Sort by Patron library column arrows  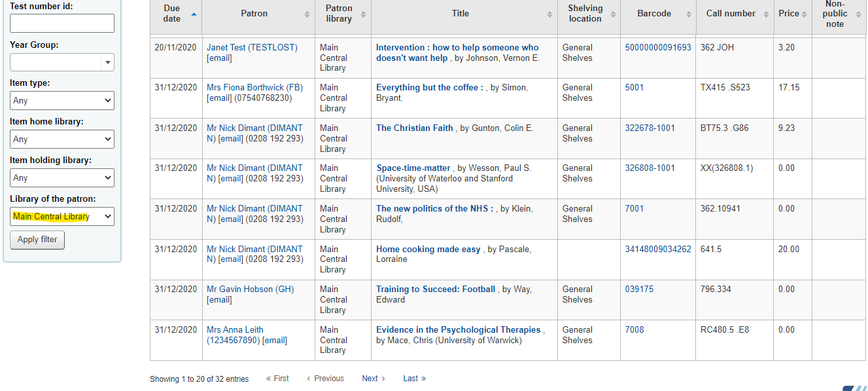tap(363, 14)
